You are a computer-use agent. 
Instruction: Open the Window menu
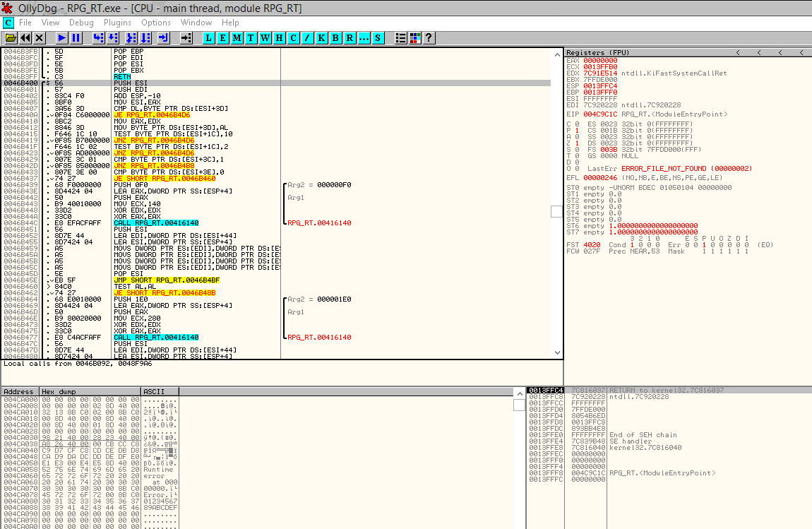(196, 23)
